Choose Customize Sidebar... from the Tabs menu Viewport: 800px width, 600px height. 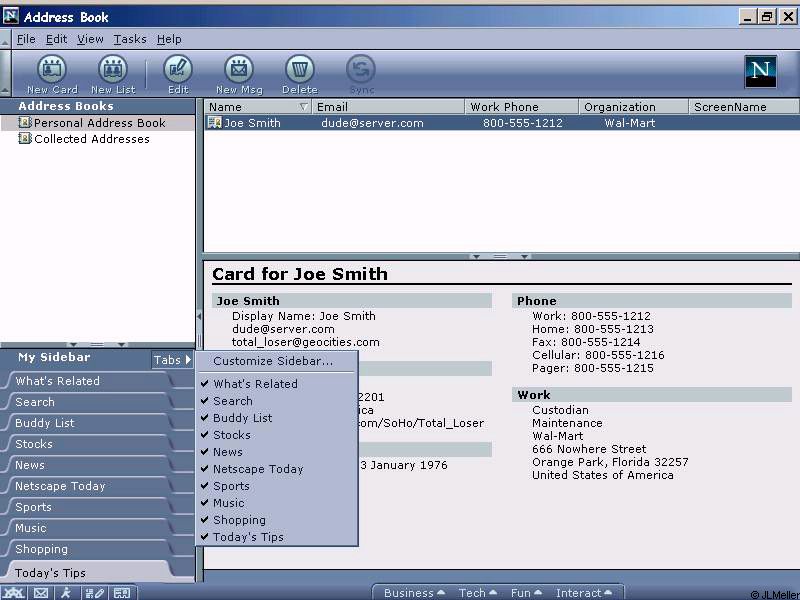click(x=273, y=361)
